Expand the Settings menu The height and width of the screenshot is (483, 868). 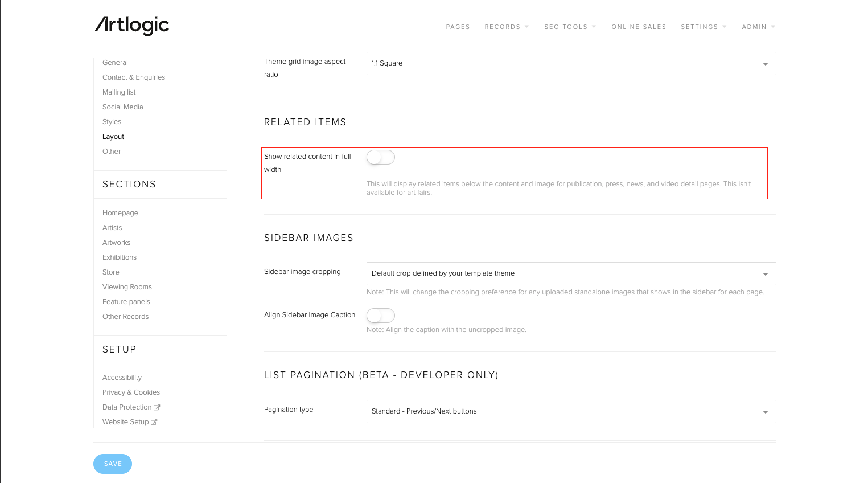(x=703, y=27)
